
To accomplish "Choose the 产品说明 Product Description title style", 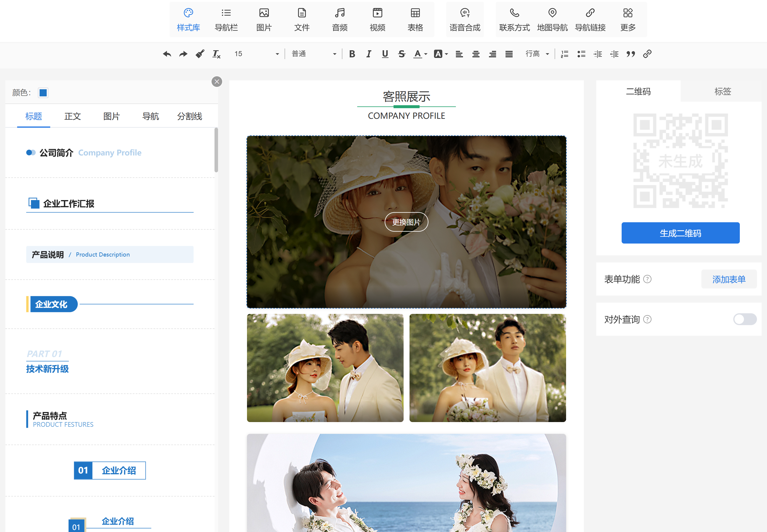I will (x=110, y=255).
